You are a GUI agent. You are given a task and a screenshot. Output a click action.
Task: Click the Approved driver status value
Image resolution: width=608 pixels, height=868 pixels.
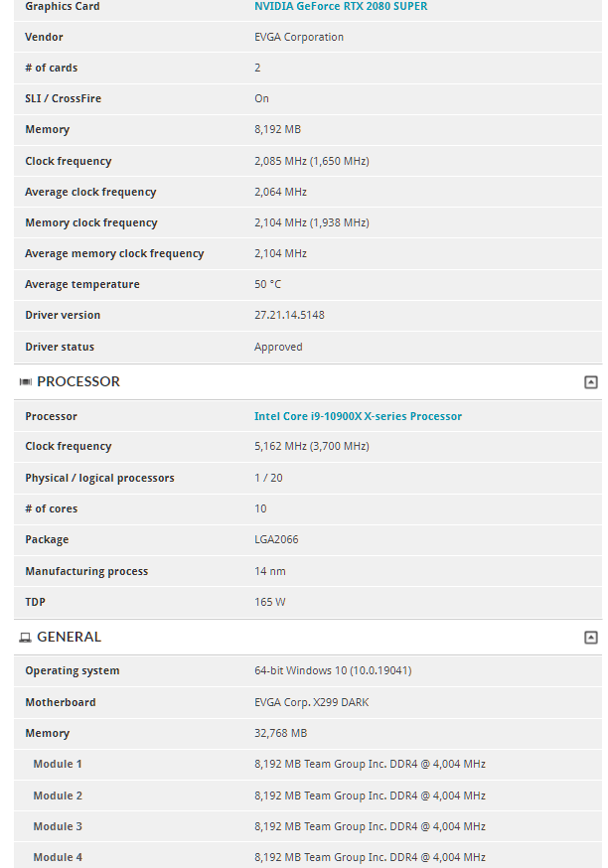(278, 347)
